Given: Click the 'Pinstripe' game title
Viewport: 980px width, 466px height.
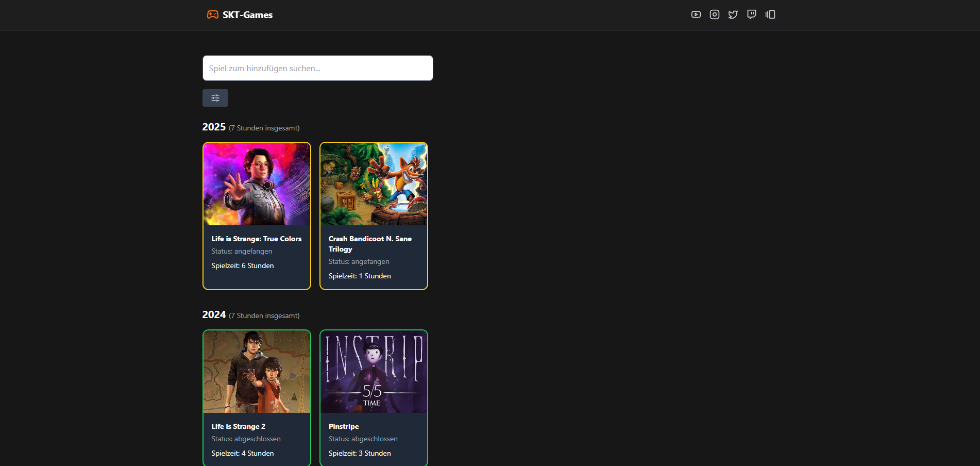Looking at the screenshot, I should point(344,426).
